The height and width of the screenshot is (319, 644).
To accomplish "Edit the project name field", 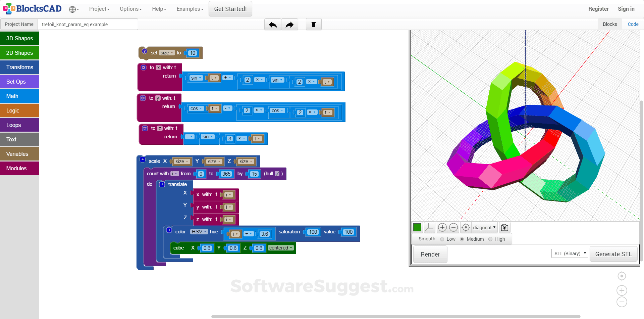I will point(88,24).
